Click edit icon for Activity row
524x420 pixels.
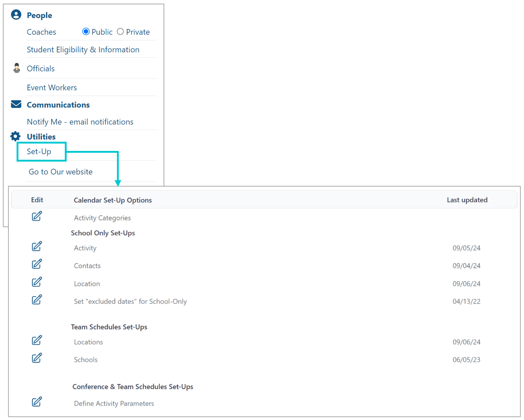coord(37,246)
